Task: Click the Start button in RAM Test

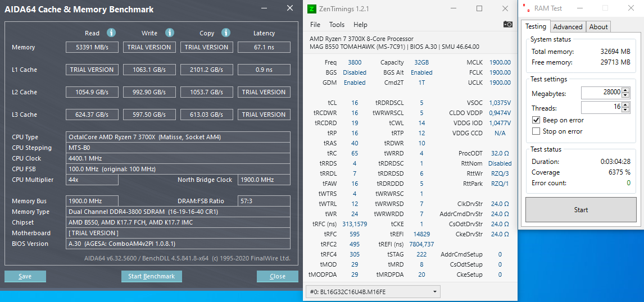Action: click(580, 210)
